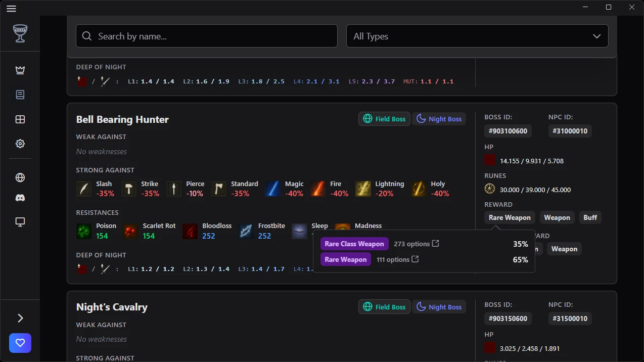Open the hamburger menu at top-left
644x362 pixels.
[11, 8]
